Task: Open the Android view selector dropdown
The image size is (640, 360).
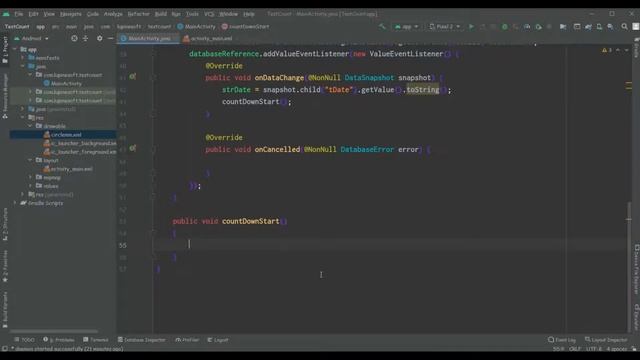Action: [x=31, y=38]
